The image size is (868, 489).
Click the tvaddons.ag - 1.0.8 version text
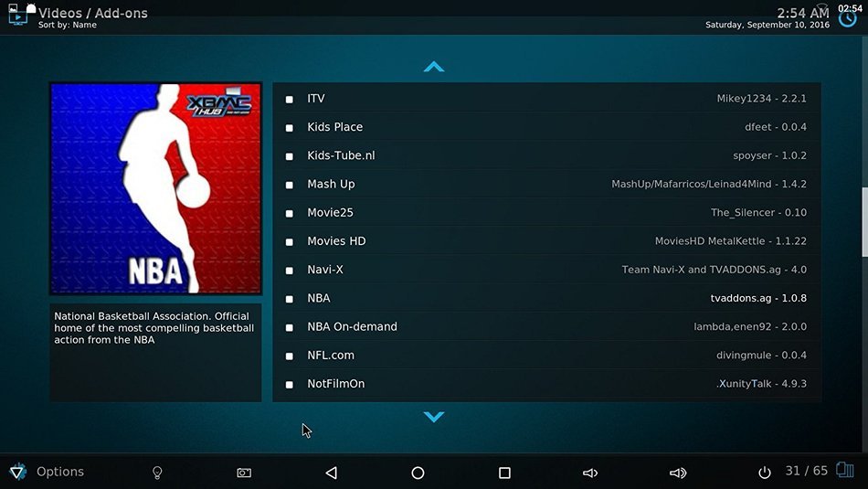click(758, 298)
